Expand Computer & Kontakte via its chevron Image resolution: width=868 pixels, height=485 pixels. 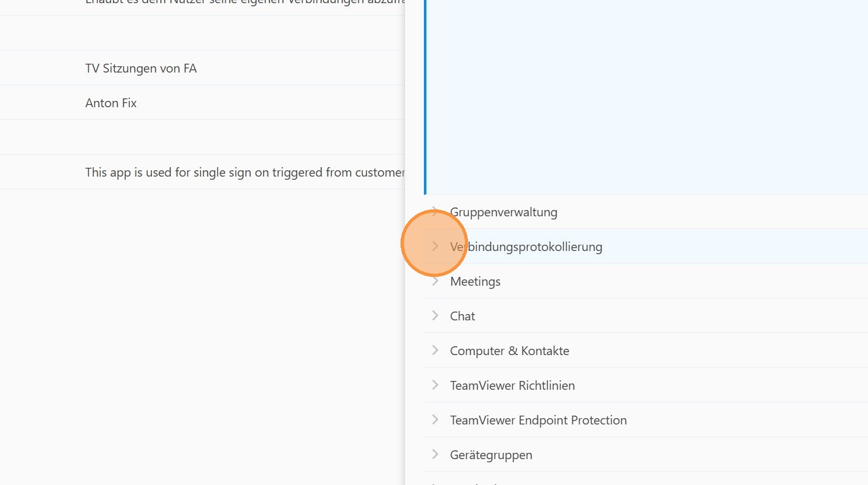pyautogui.click(x=435, y=351)
